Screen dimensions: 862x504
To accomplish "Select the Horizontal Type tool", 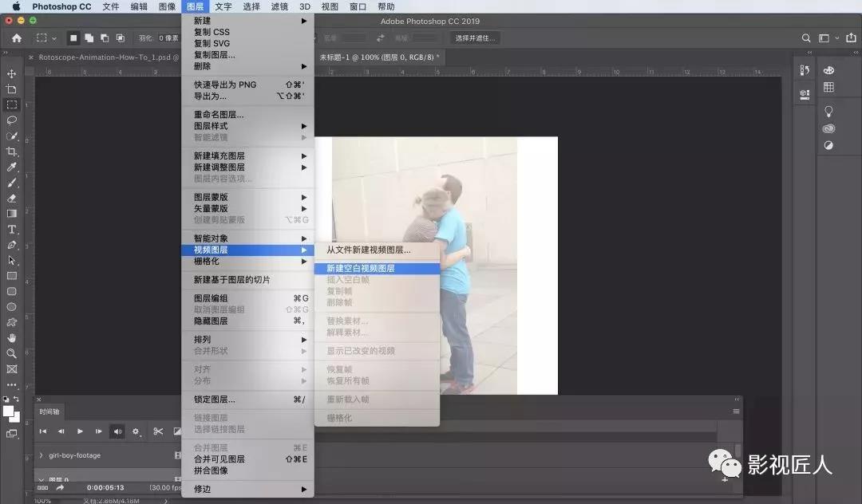I will [x=11, y=228].
